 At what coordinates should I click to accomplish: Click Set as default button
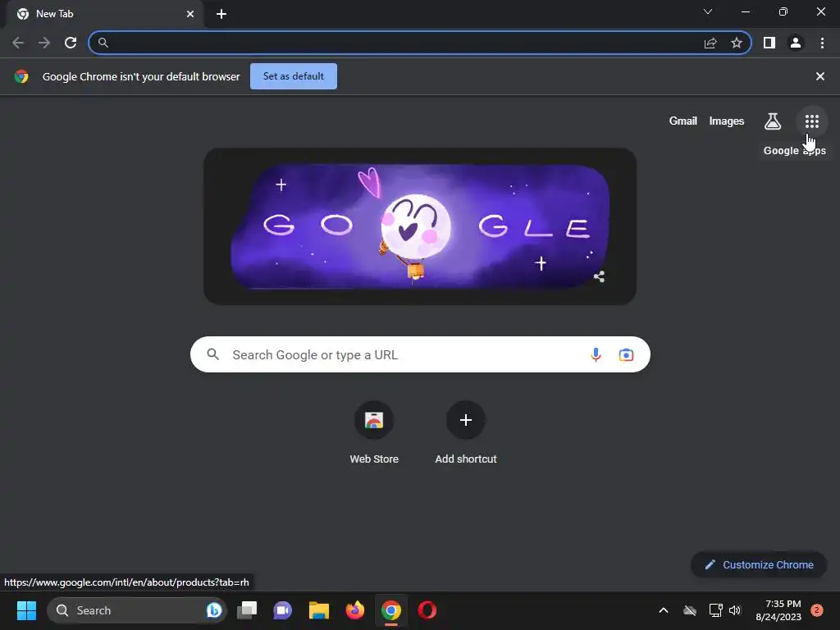tap(294, 76)
